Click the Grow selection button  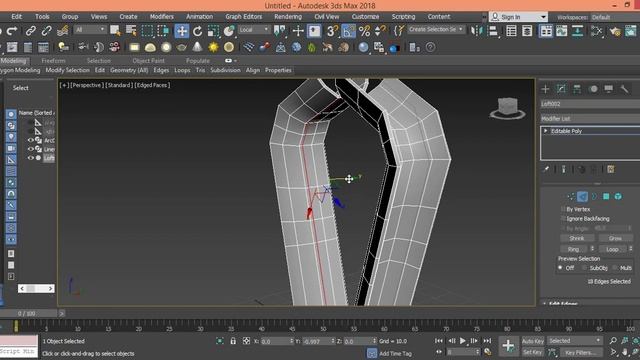click(615, 238)
